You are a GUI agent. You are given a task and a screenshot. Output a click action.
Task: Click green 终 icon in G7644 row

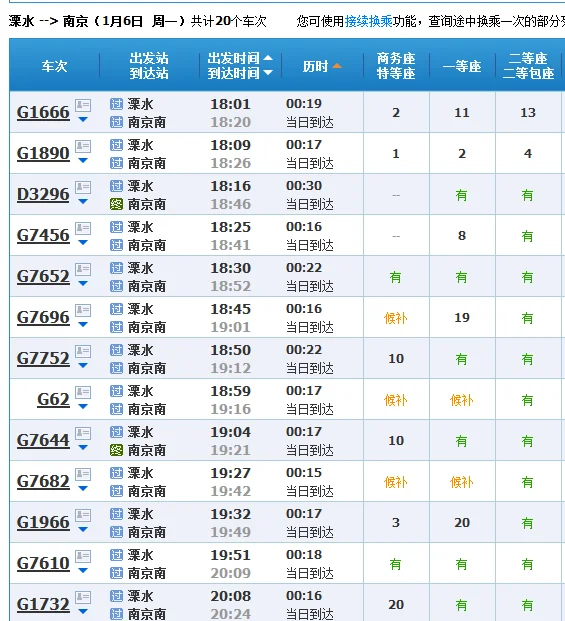coord(116,450)
